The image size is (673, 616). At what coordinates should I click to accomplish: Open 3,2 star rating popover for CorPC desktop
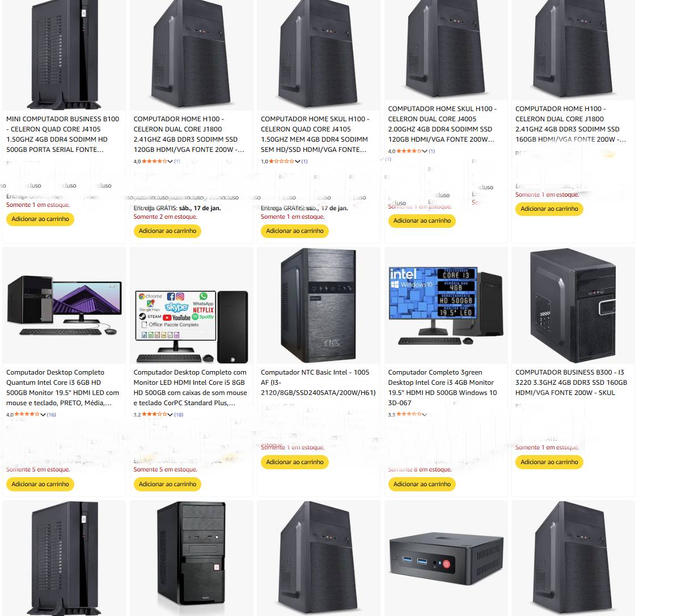click(x=153, y=414)
